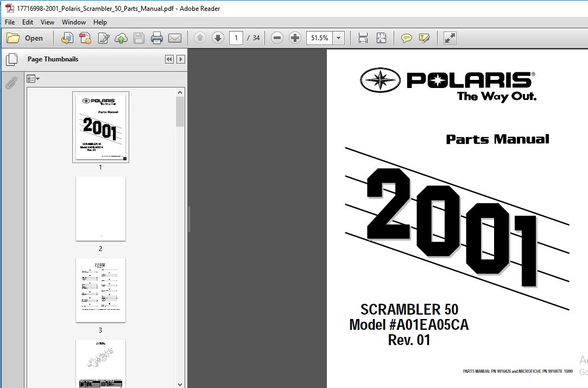Zoom out with minus button

pos(277,38)
